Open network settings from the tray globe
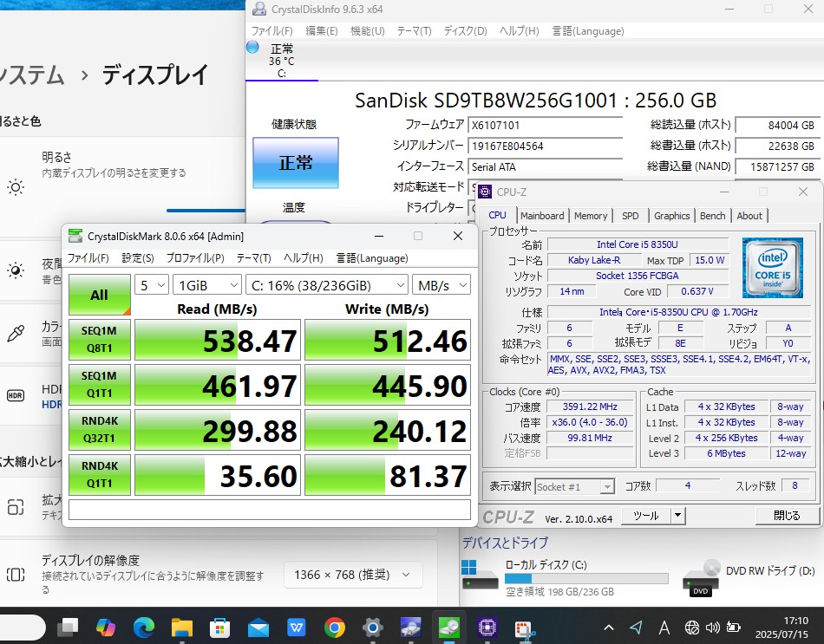This screenshot has height=644, width=824. [x=692, y=628]
